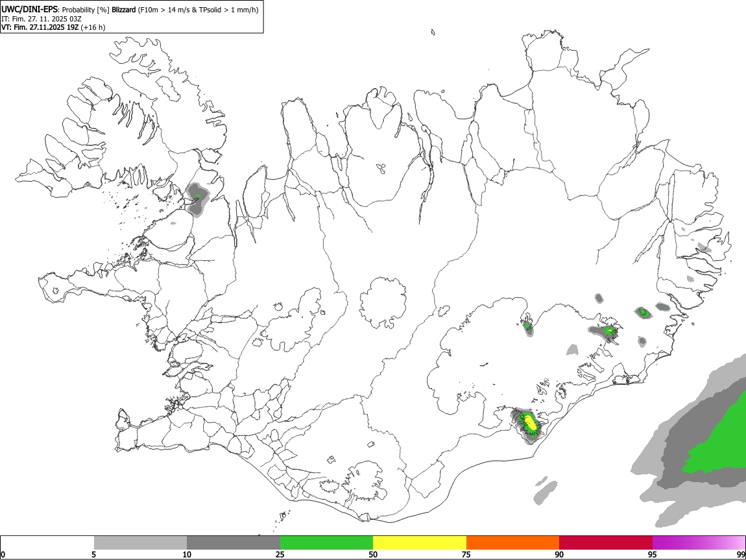Click the legend value '95'
Screen dimensions: 746x560
tap(653, 555)
